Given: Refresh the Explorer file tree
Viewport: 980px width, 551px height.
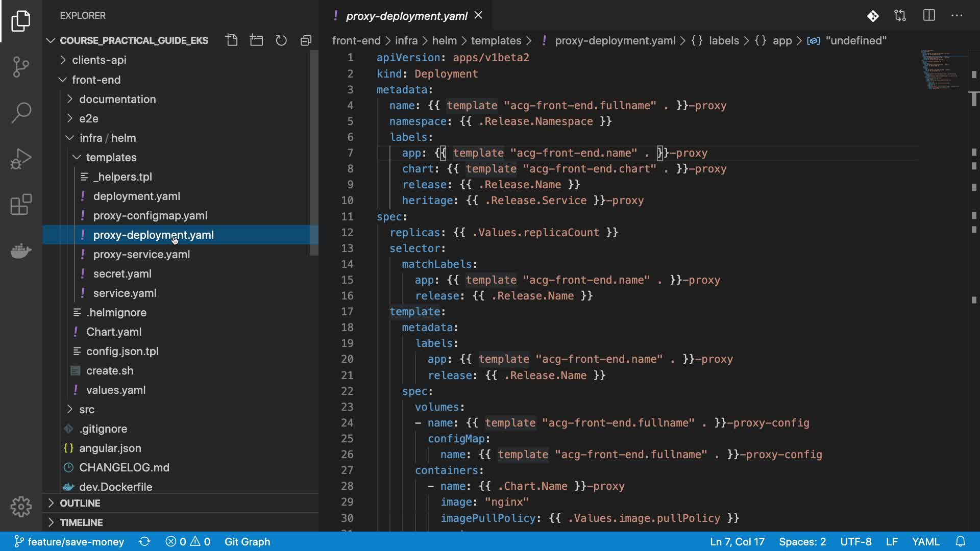Looking at the screenshot, I should point(281,40).
